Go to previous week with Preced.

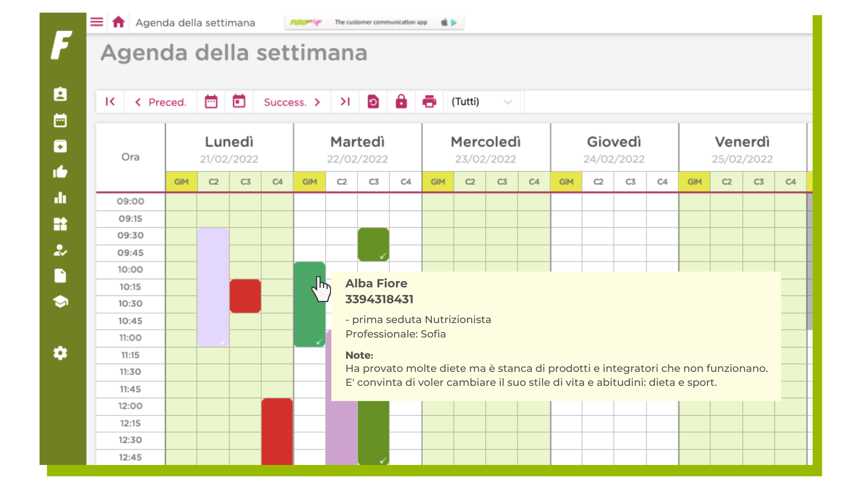tap(160, 102)
